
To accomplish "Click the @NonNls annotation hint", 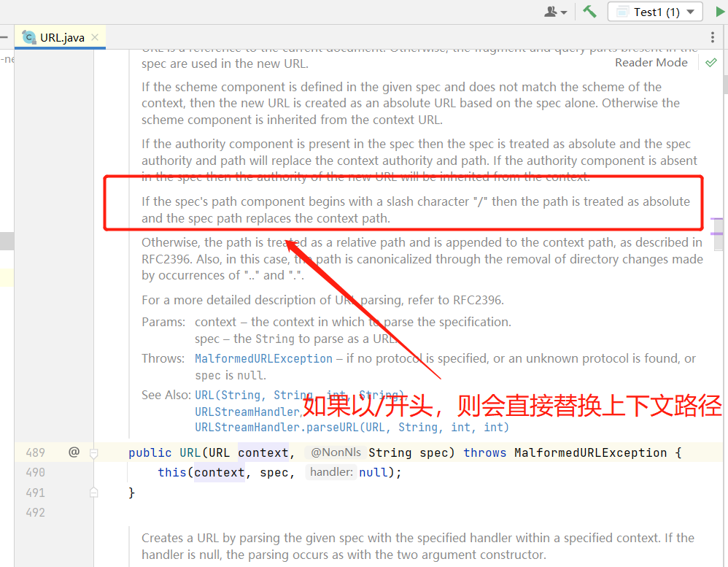I will [x=336, y=452].
